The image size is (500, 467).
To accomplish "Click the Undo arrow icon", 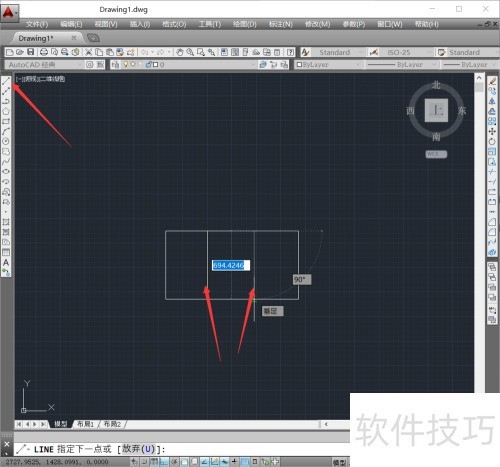I will tap(144, 52).
